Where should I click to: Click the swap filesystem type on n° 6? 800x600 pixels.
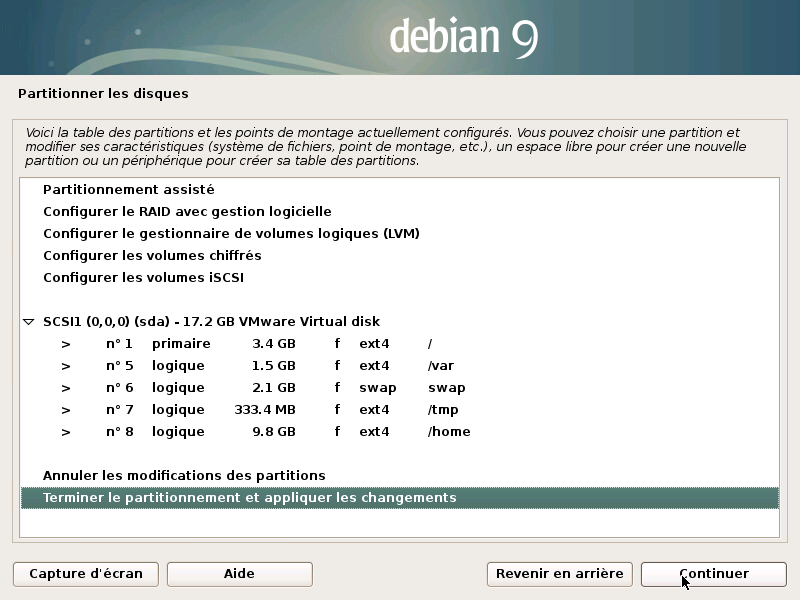[378, 388]
